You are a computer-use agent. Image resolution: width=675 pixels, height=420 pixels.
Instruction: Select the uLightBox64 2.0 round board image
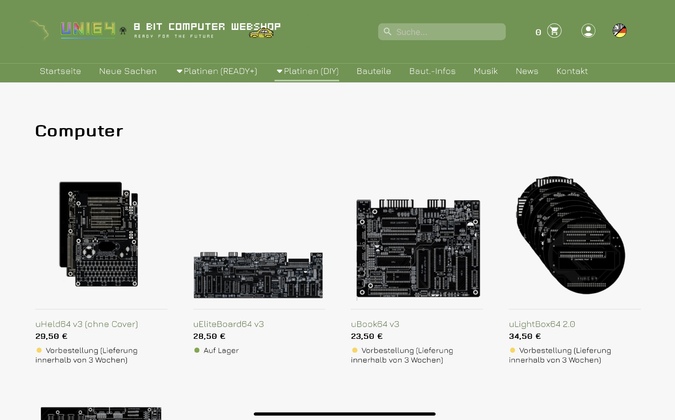(571, 235)
